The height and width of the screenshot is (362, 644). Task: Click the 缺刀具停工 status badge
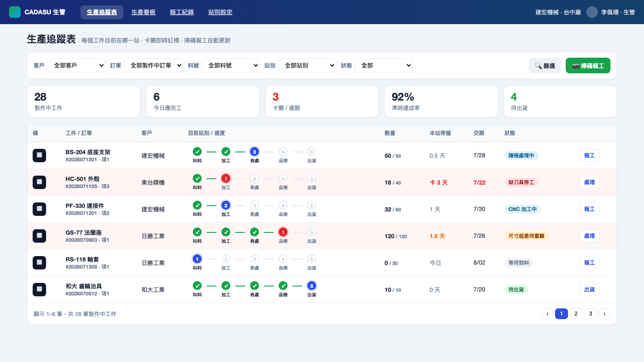tap(521, 182)
